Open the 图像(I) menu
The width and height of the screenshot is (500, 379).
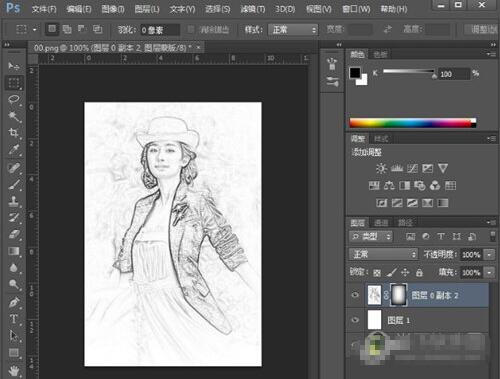pos(113,9)
